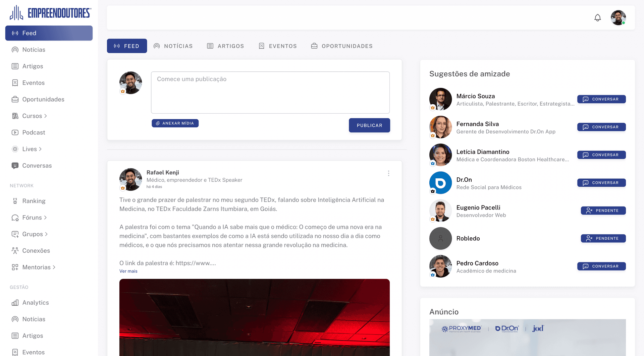Open the Analytics chart icon

click(15, 303)
